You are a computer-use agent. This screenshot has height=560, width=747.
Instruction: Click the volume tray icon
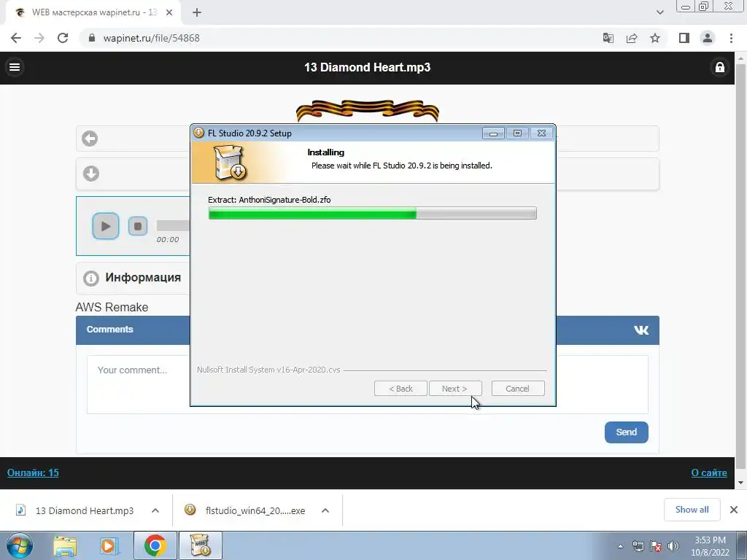673,546
